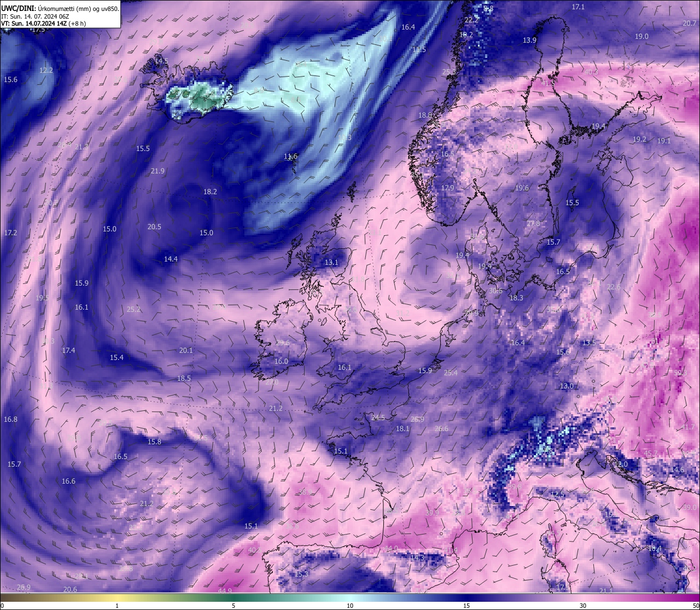The width and height of the screenshot is (700, 610).
Task: Click the 17.4 value west of Ireland
Action: (68, 350)
